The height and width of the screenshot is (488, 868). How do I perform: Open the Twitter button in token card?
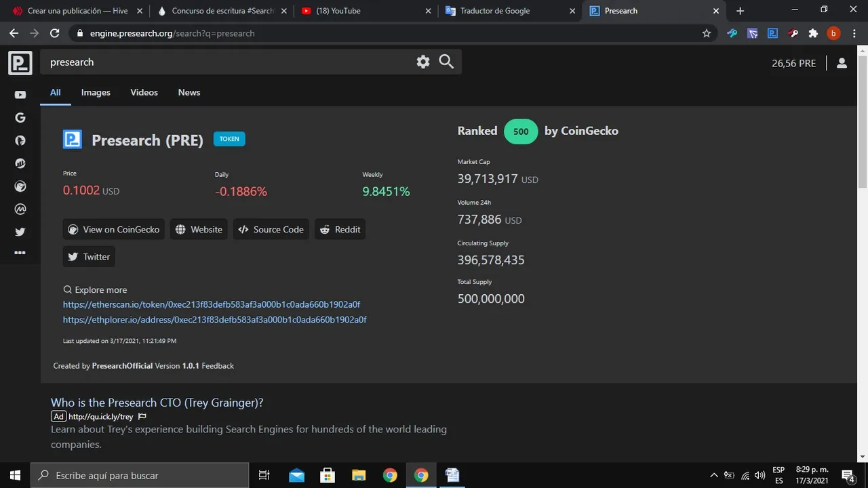coord(89,257)
